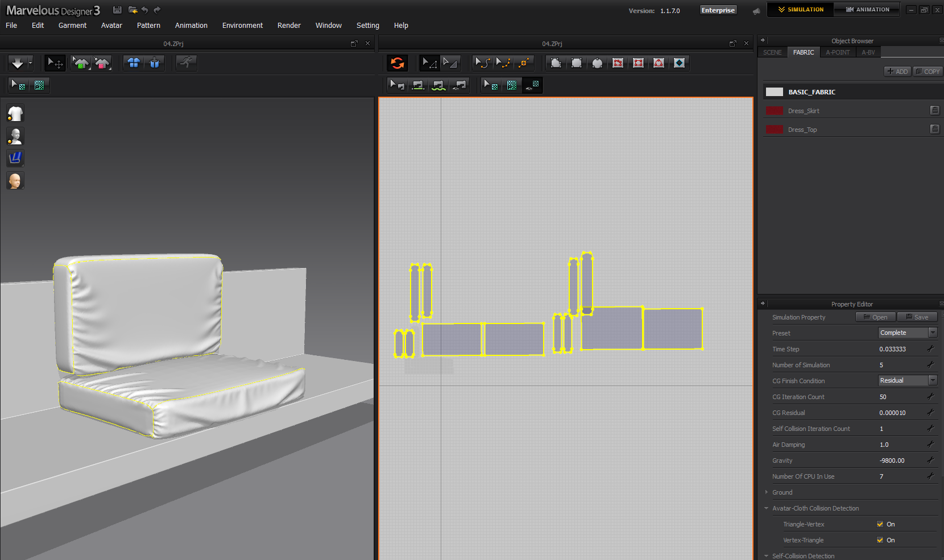The image size is (944, 560).
Task: Open the Preset dropdown showing Complete
Action: tap(908, 333)
